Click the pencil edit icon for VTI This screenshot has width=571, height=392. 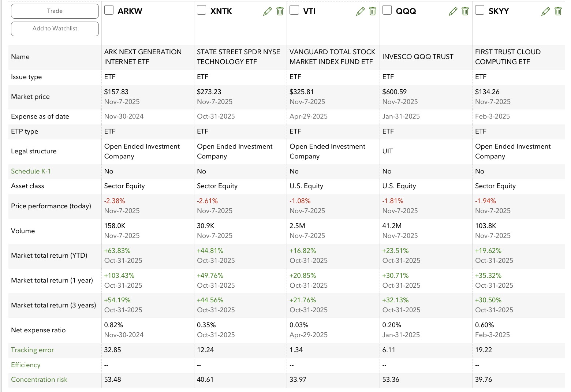(360, 11)
